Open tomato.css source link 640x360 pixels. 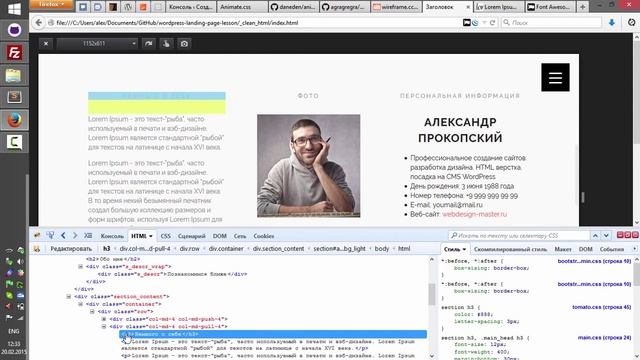coord(602,307)
